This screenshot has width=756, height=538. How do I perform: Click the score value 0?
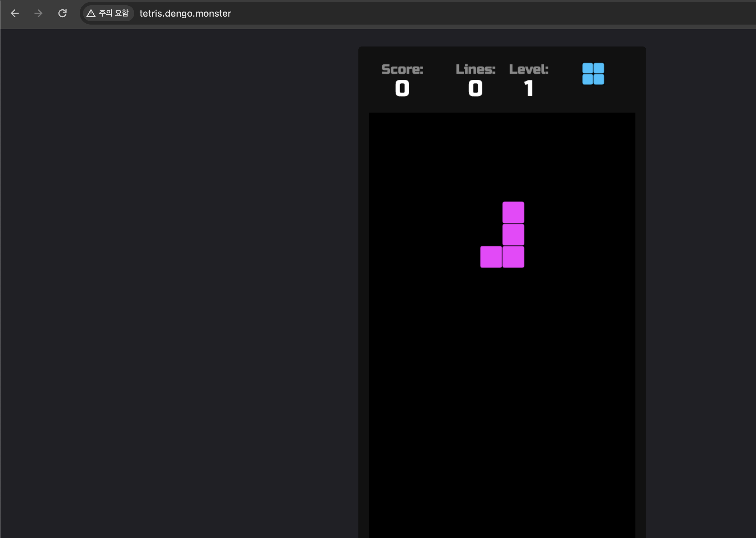pyautogui.click(x=402, y=88)
